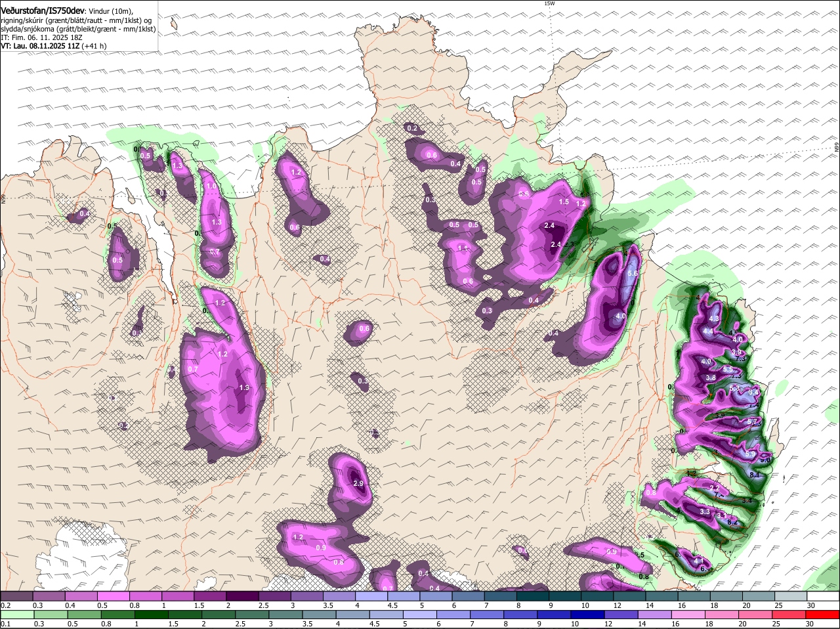840x629 pixels.
Task: Click '0.2' label in the purple legend row
Action: [6, 605]
